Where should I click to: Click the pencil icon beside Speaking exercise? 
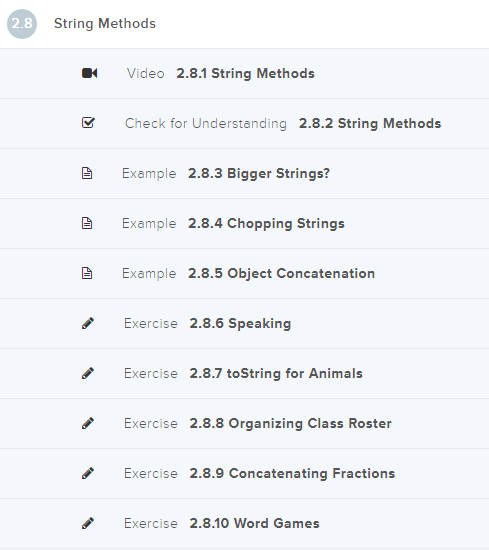88,323
